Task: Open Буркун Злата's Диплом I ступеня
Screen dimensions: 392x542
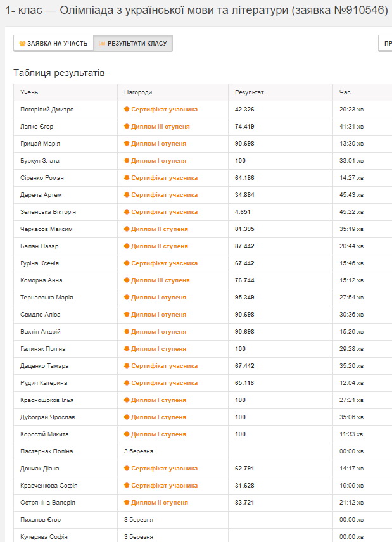Action: click(158, 161)
